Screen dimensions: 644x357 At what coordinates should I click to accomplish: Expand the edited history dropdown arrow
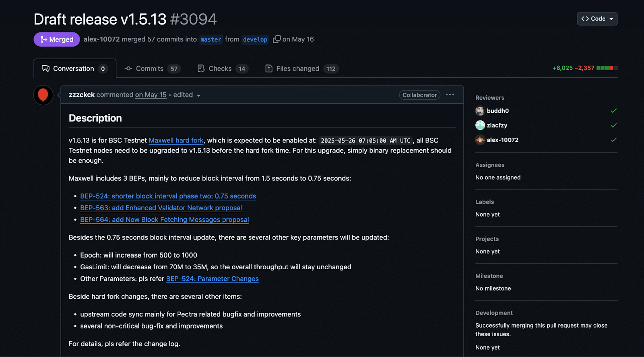pyautogui.click(x=198, y=95)
